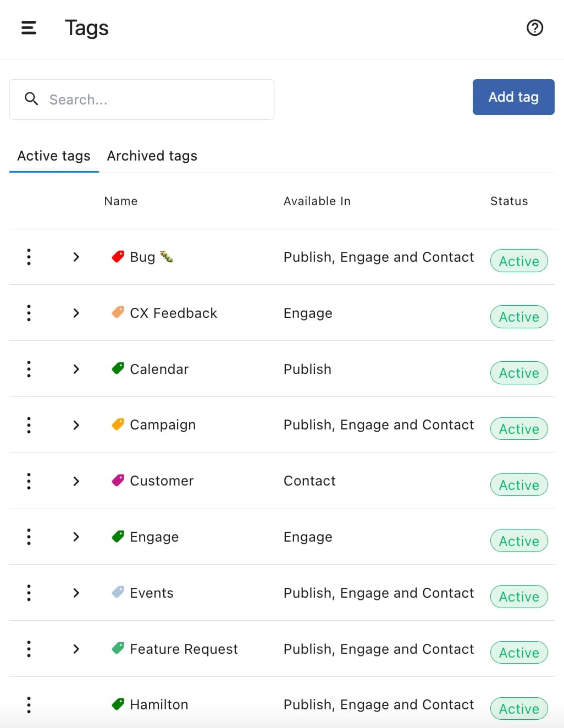The width and height of the screenshot is (564, 728).
Task: Expand the Engage tag row
Action: coord(76,537)
